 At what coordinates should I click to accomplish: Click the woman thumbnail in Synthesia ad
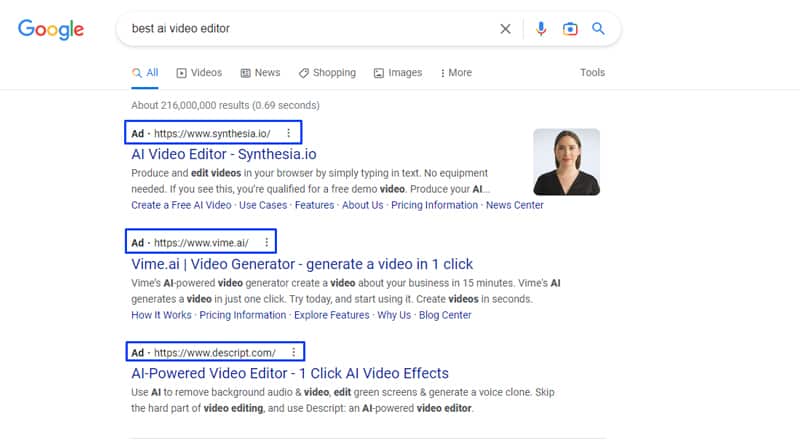[x=566, y=162]
